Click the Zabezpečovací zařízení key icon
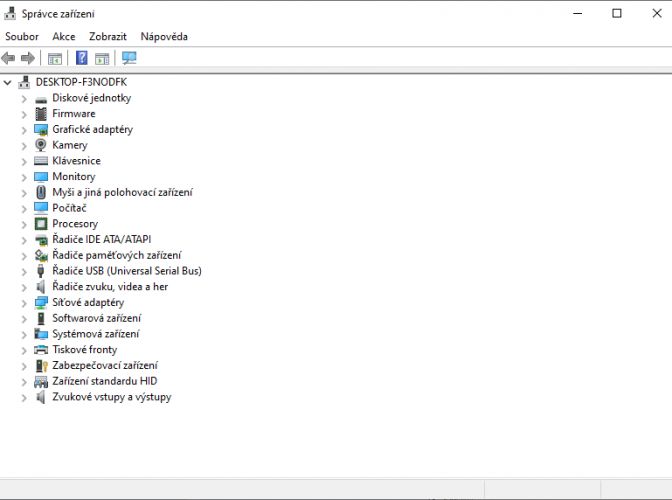 tap(41, 365)
